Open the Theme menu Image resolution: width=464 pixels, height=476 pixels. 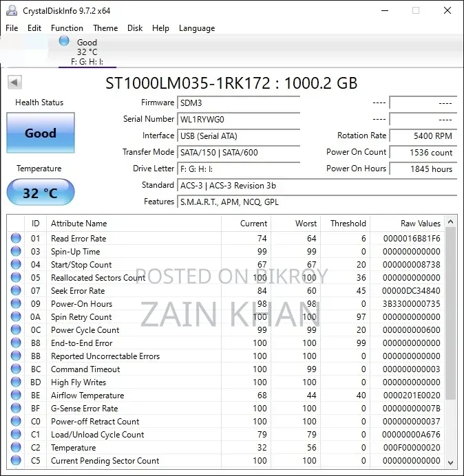(x=105, y=28)
